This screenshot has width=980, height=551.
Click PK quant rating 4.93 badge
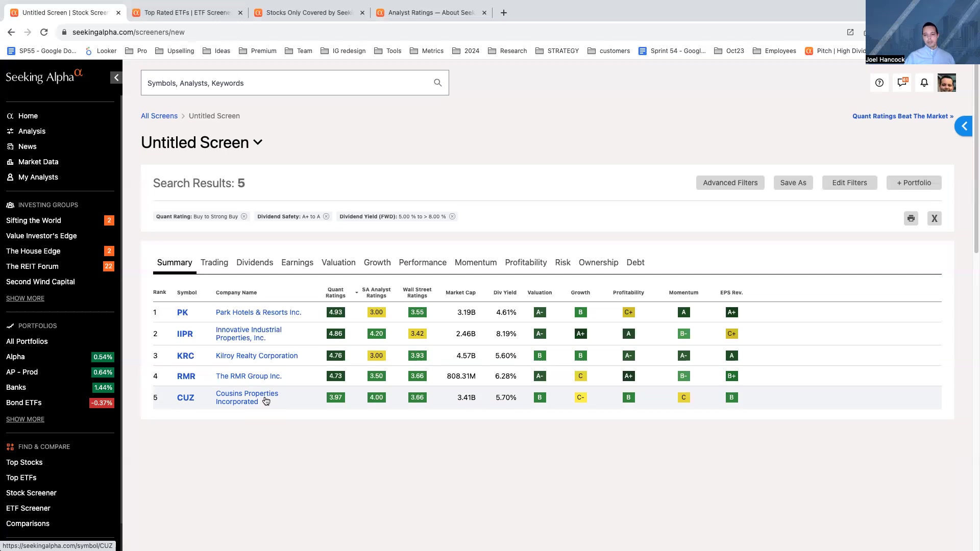tap(335, 312)
